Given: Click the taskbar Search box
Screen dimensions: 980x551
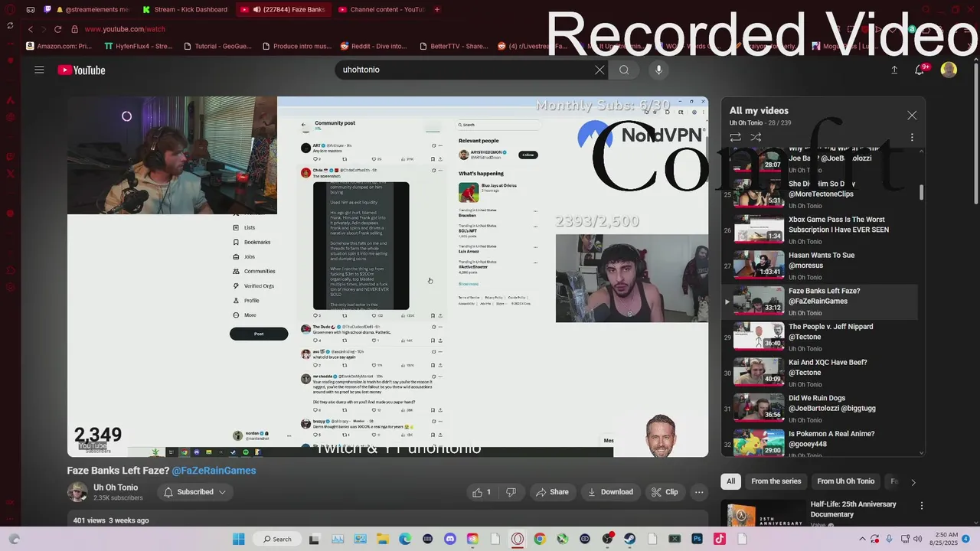Looking at the screenshot, I should coord(277,539).
